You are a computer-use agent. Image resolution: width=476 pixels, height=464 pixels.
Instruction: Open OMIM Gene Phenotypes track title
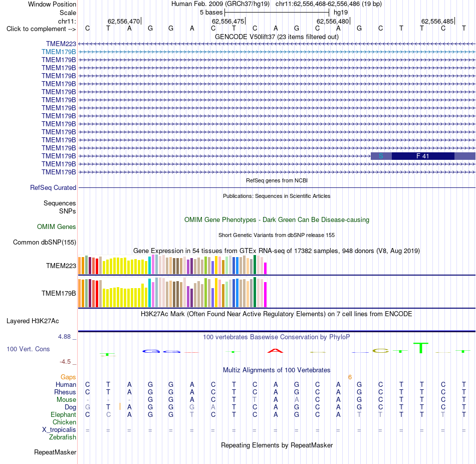pos(277,220)
